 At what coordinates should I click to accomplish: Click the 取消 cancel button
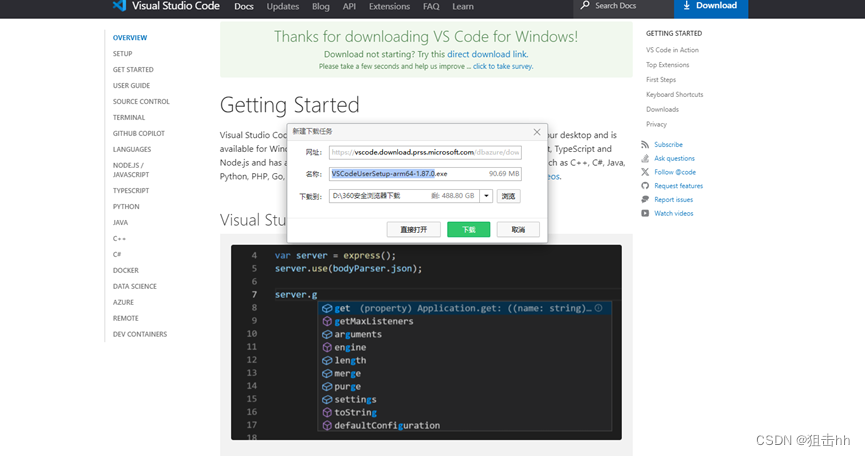coord(518,229)
